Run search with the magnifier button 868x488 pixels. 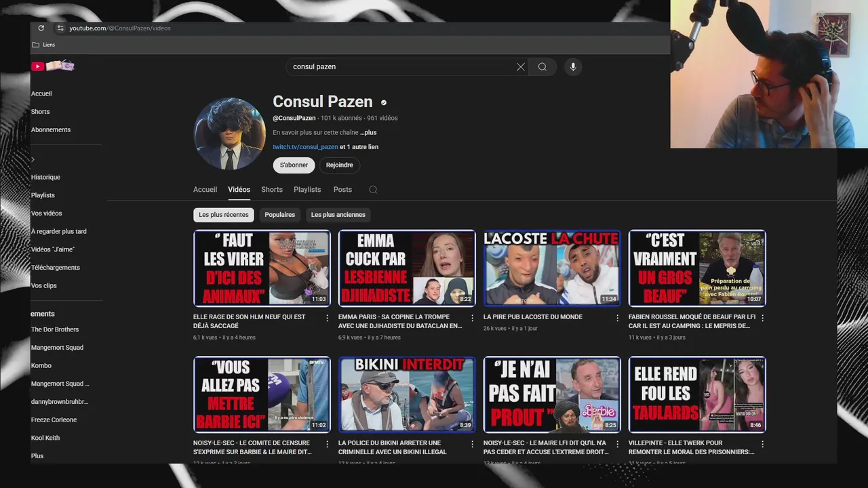tap(542, 66)
